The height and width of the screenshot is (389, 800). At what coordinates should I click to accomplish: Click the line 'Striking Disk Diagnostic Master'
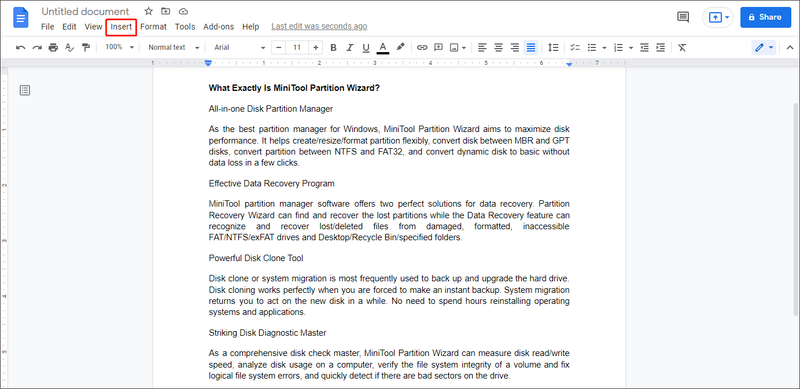267,333
